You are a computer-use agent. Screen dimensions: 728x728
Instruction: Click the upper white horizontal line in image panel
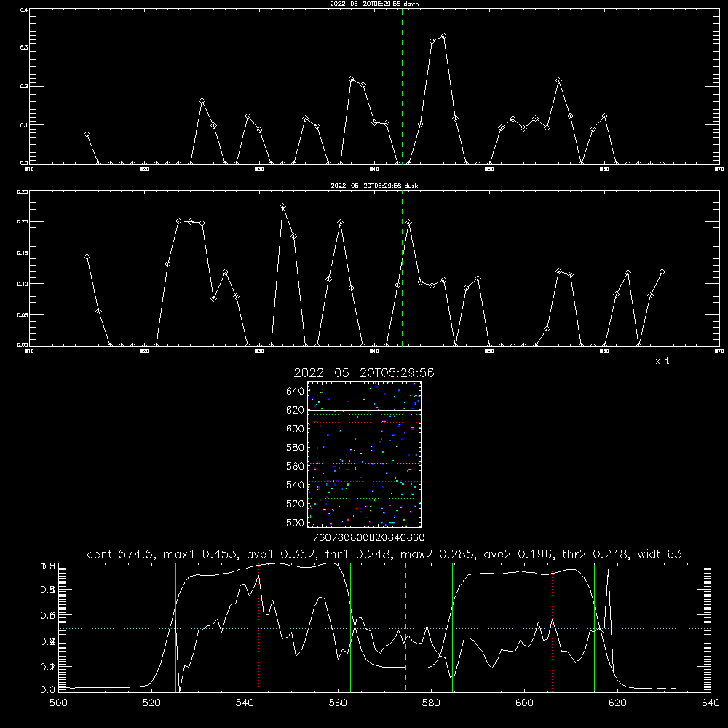click(364, 410)
